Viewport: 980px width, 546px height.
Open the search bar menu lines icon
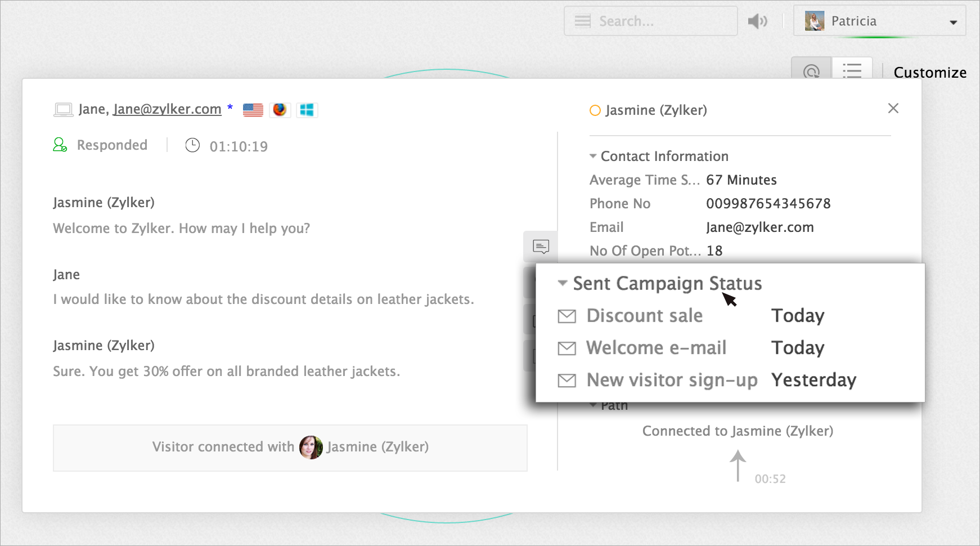pyautogui.click(x=582, y=21)
